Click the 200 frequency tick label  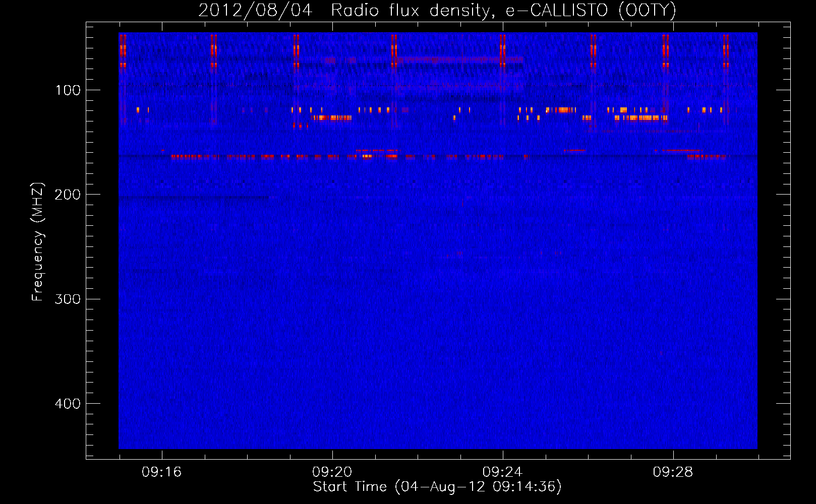[68, 195]
